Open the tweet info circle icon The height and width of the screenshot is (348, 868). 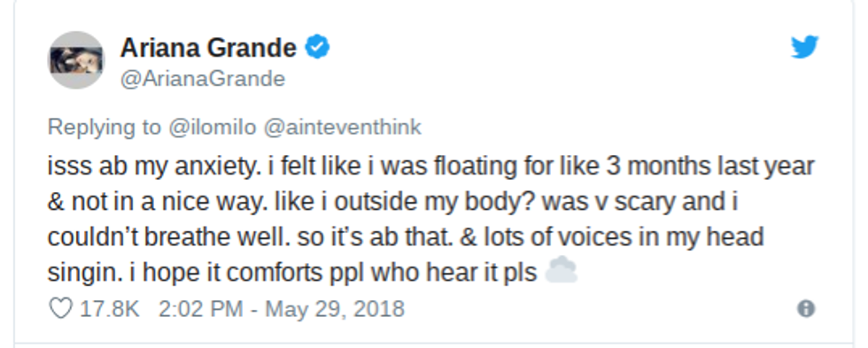pos(805,309)
